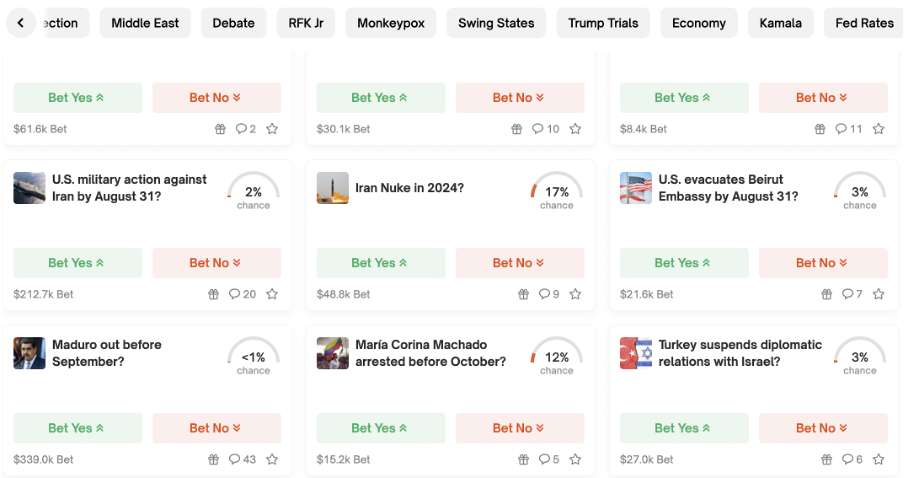Click gift icon on Machado arrested market
Image resolution: width=904 pixels, height=478 pixels.
[x=523, y=460]
